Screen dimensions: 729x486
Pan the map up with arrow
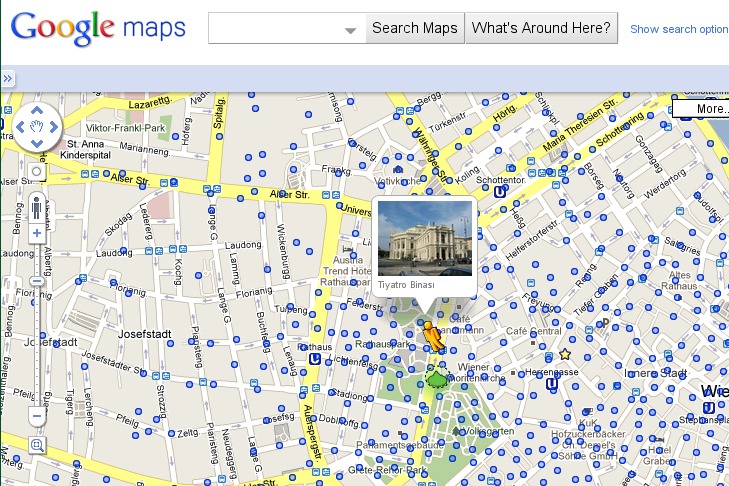click(x=37, y=110)
